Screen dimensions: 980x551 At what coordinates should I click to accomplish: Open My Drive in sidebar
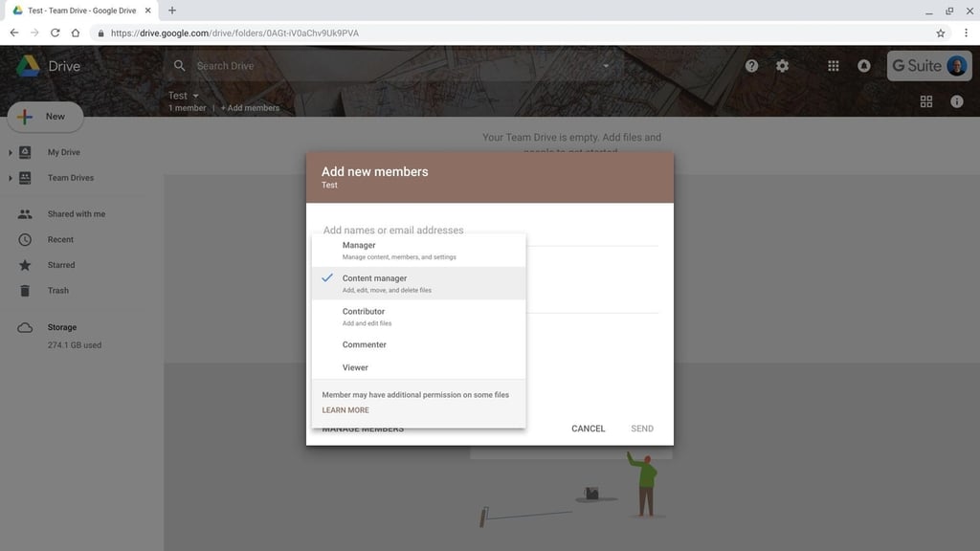(x=64, y=152)
